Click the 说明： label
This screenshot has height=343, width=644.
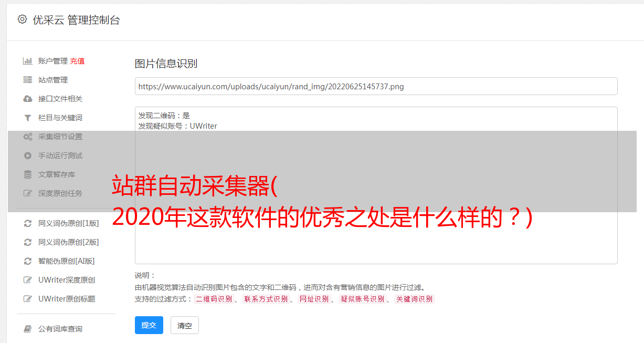(145, 276)
